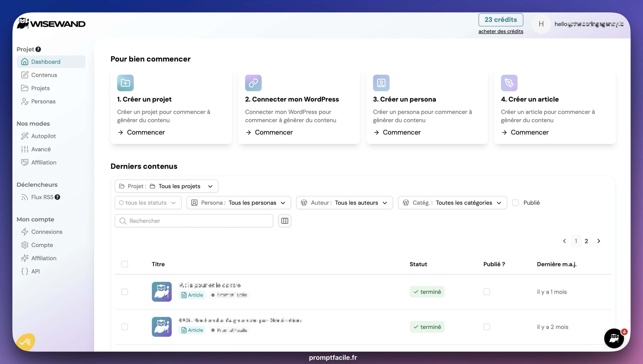Click the Rechercher search field

click(194, 221)
